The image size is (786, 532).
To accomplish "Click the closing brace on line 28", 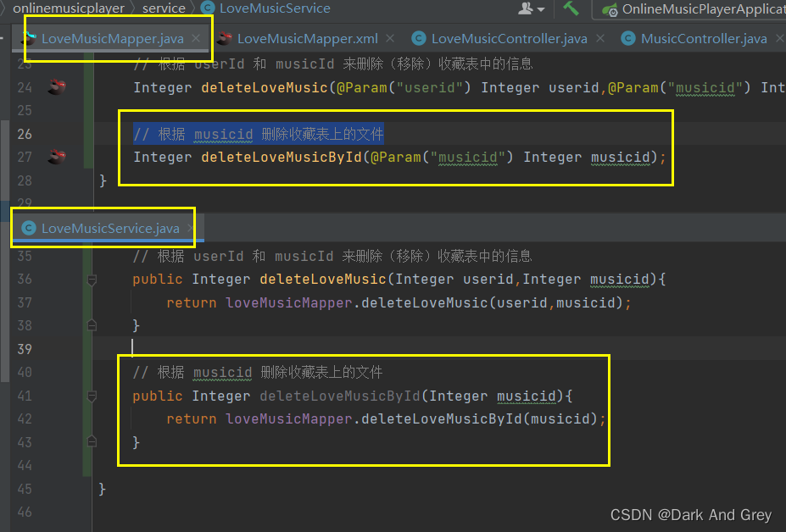I will click(x=103, y=180).
